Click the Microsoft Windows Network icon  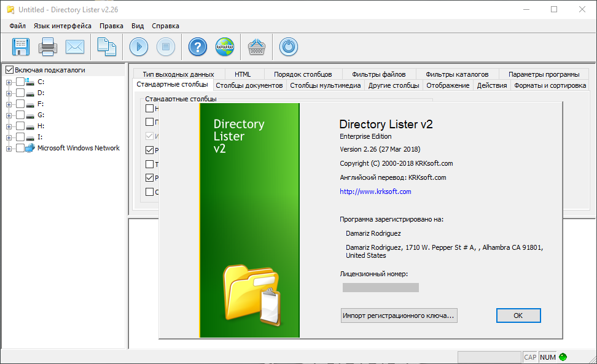30,148
